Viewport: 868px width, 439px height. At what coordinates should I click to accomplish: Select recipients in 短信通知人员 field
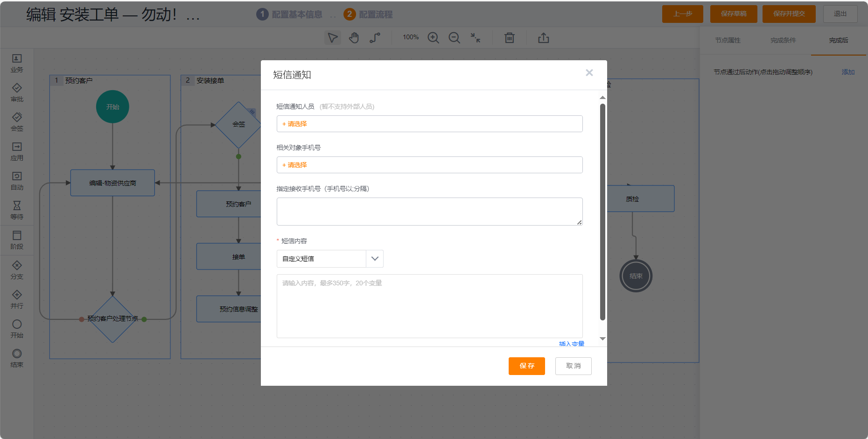click(429, 124)
